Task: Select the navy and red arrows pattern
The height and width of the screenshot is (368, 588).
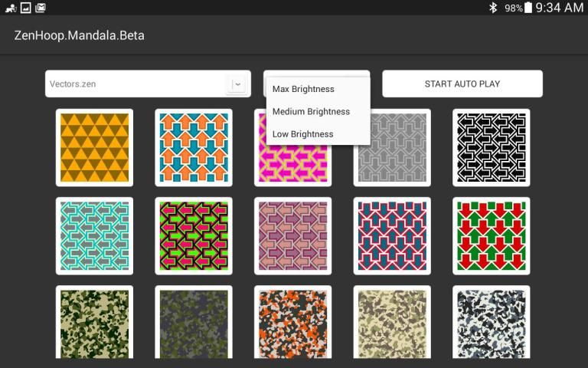Action: (x=392, y=235)
